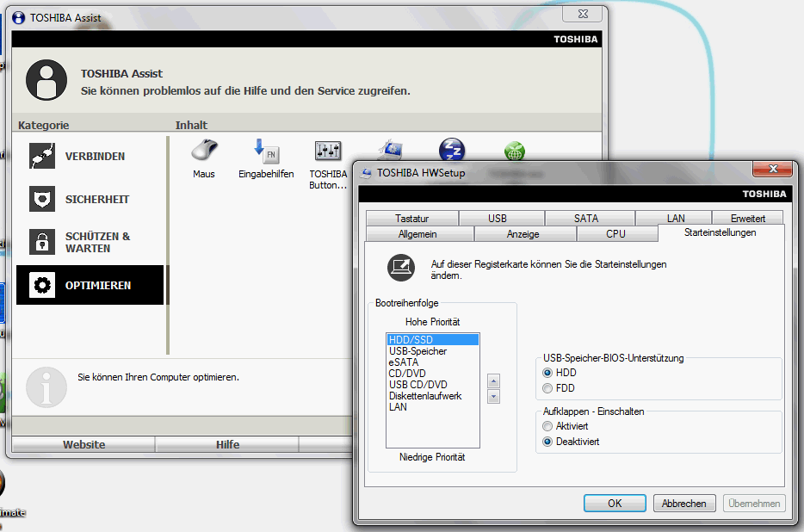Open the laptop icon beside TOSHIBA Button

tap(390, 149)
